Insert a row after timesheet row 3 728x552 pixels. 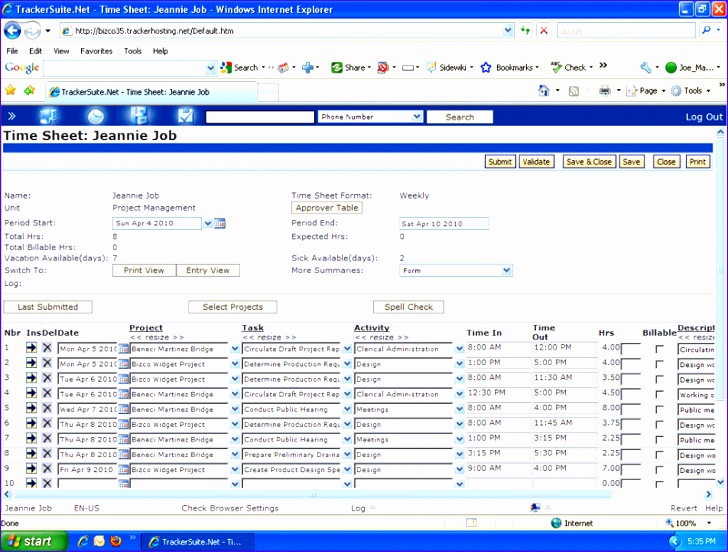[31, 378]
